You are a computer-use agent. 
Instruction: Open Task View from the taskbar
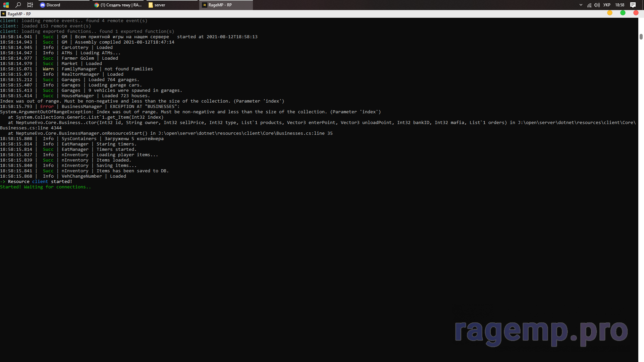click(x=30, y=5)
